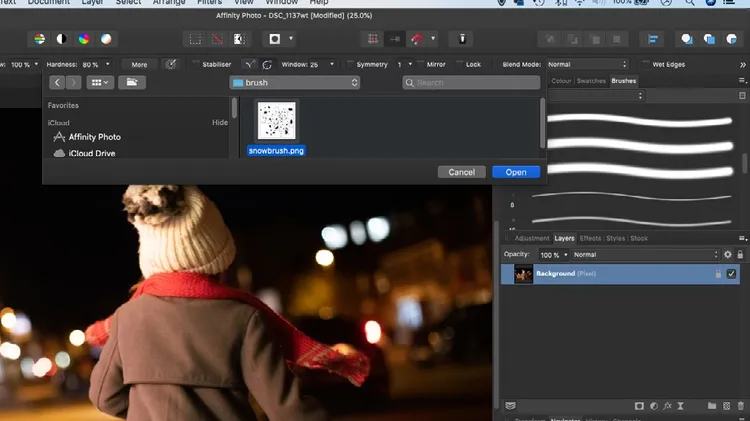Enable the Mirror checkbox
The width and height of the screenshot is (750, 421).
tap(420, 64)
